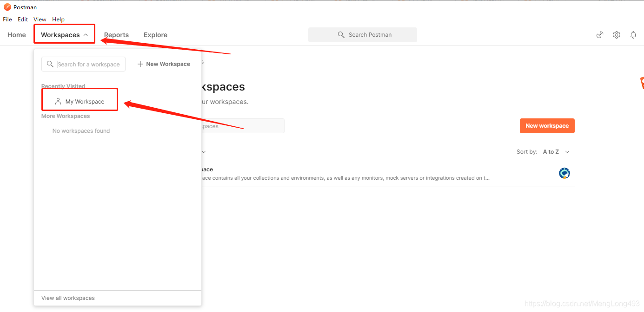The width and height of the screenshot is (644, 312).
Task: Click the workspace description text row
Action: tap(345, 178)
